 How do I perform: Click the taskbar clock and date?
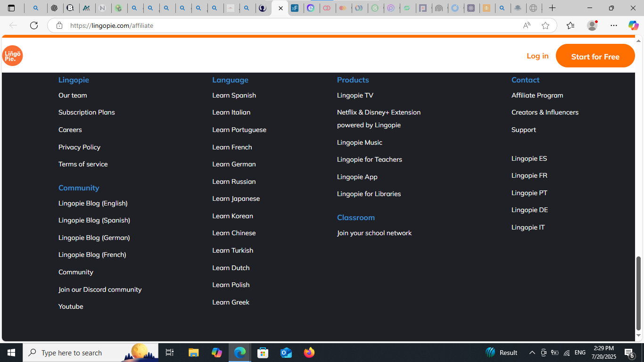[603, 353]
